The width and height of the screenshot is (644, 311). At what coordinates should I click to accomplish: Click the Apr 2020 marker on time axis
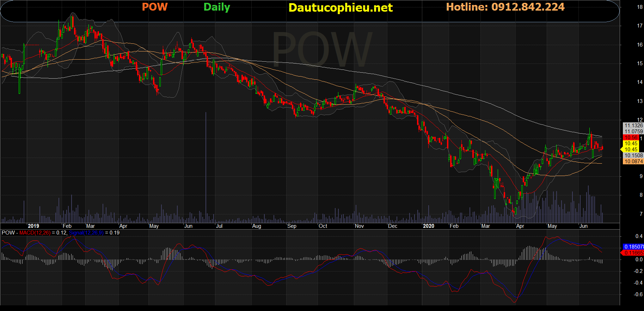[520, 226]
